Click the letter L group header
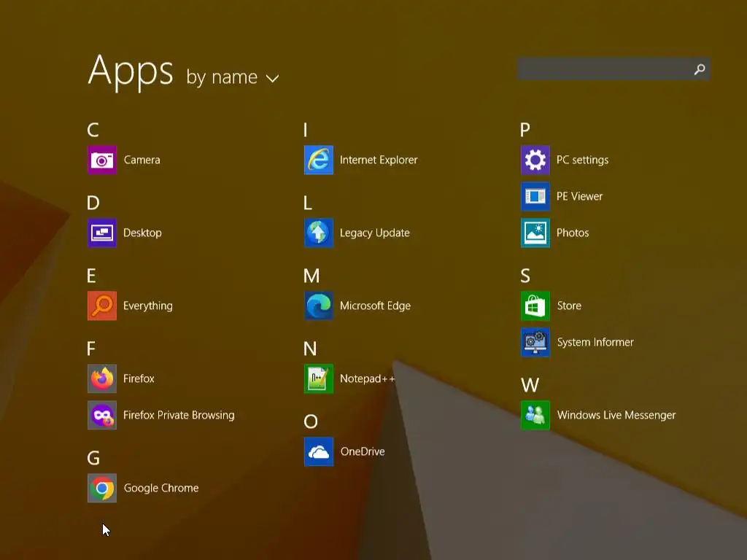This screenshot has height=560, width=747. [x=308, y=203]
